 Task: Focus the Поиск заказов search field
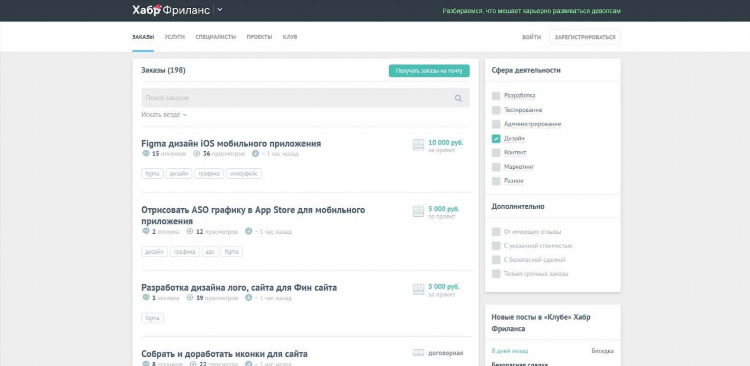(305, 98)
